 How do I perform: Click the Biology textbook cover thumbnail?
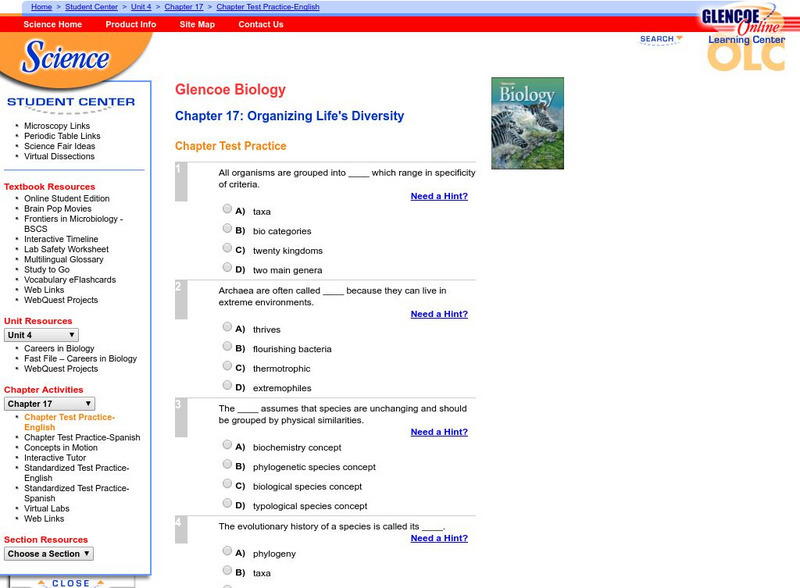[x=527, y=123]
